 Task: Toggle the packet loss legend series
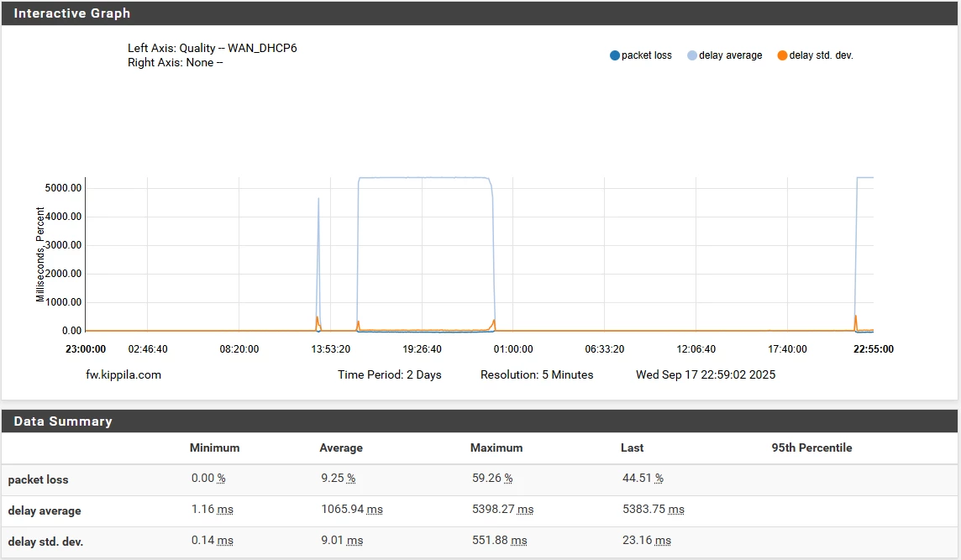coord(640,55)
